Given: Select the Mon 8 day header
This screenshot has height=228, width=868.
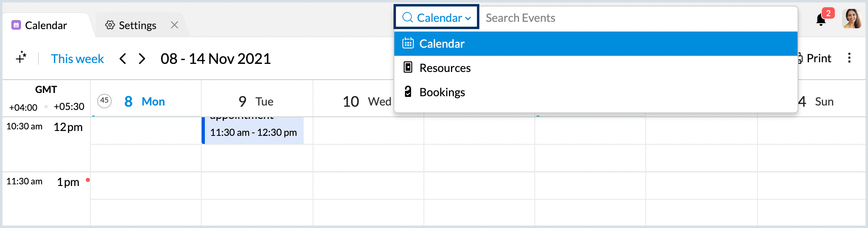Looking at the screenshot, I should (x=145, y=101).
